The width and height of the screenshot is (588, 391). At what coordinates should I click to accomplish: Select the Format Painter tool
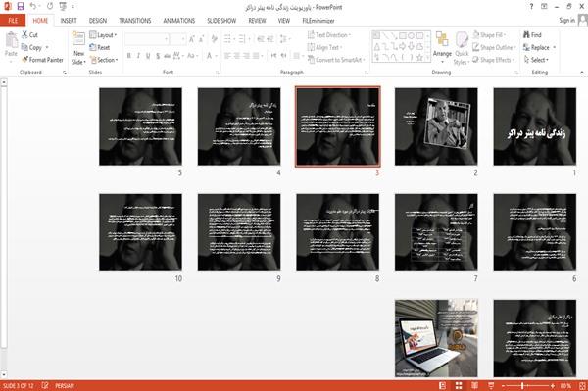(42, 60)
